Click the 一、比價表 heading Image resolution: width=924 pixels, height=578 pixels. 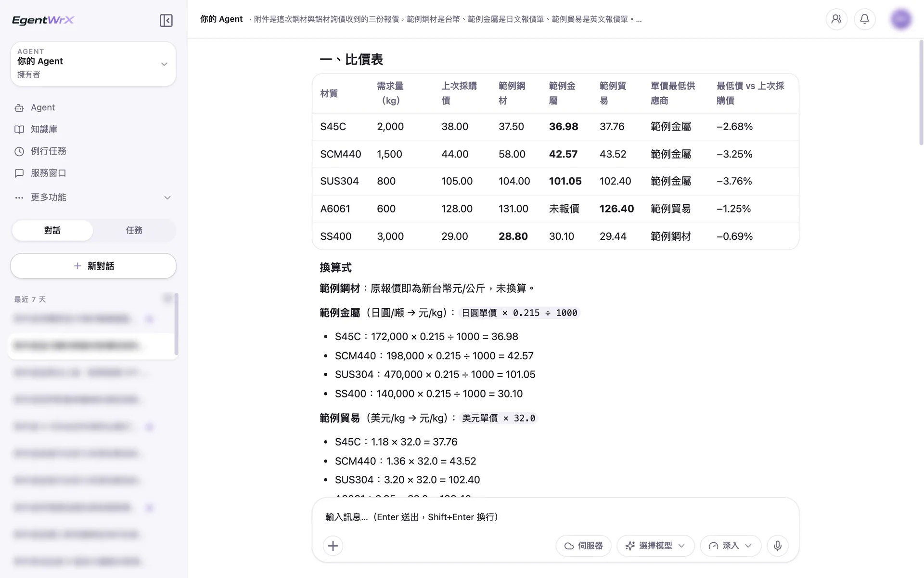pyautogui.click(x=351, y=60)
